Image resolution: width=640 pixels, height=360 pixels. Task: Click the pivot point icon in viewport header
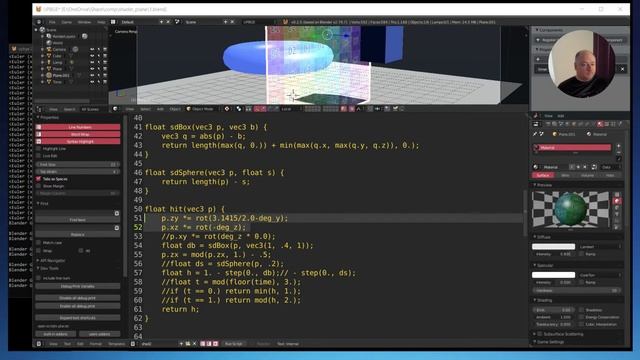[x=227, y=109]
